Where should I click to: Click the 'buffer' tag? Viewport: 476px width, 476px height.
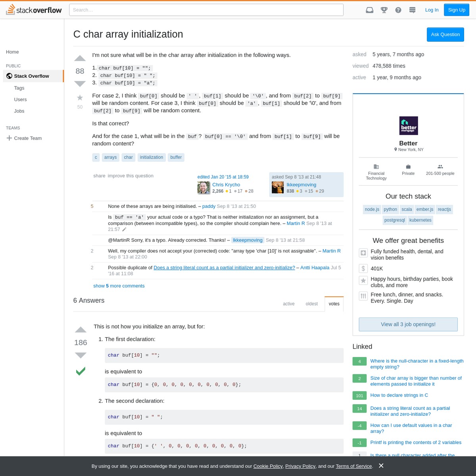176,157
